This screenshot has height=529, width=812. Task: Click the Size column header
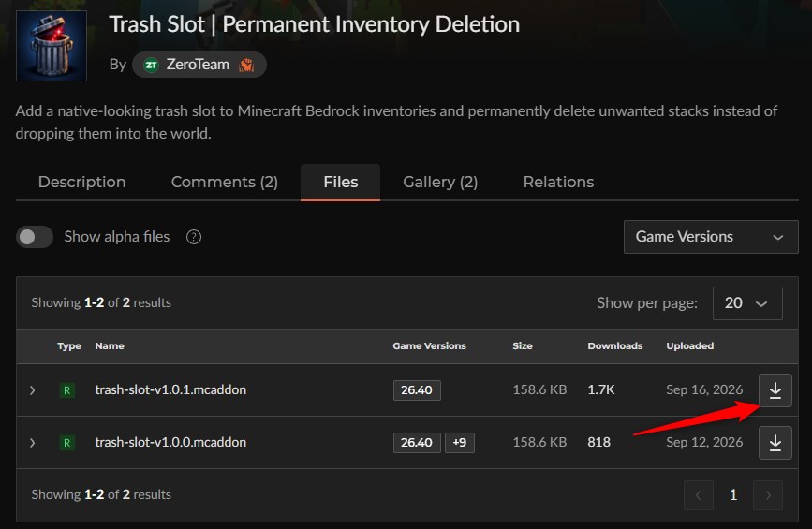[522, 346]
